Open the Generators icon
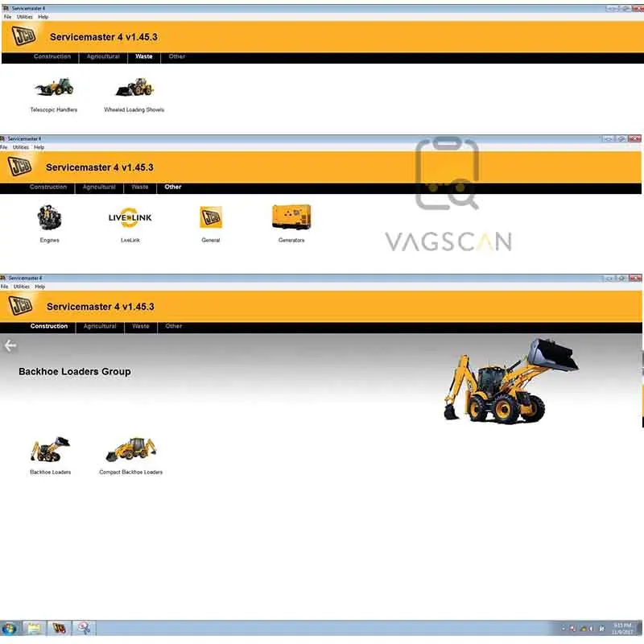This screenshot has height=644, width=644. pos(291,217)
